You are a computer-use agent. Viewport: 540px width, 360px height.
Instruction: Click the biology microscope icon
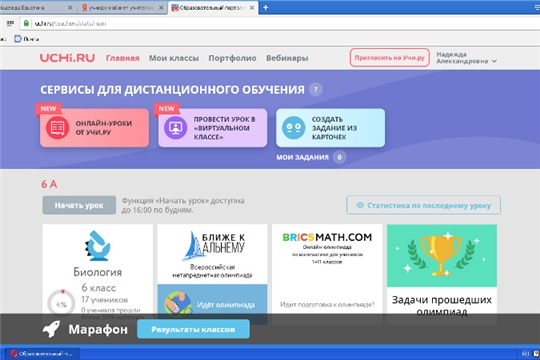(97, 246)
